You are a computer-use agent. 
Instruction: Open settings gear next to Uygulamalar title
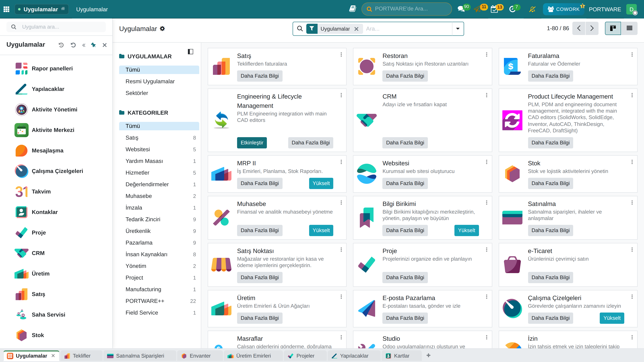coord(162,29)
